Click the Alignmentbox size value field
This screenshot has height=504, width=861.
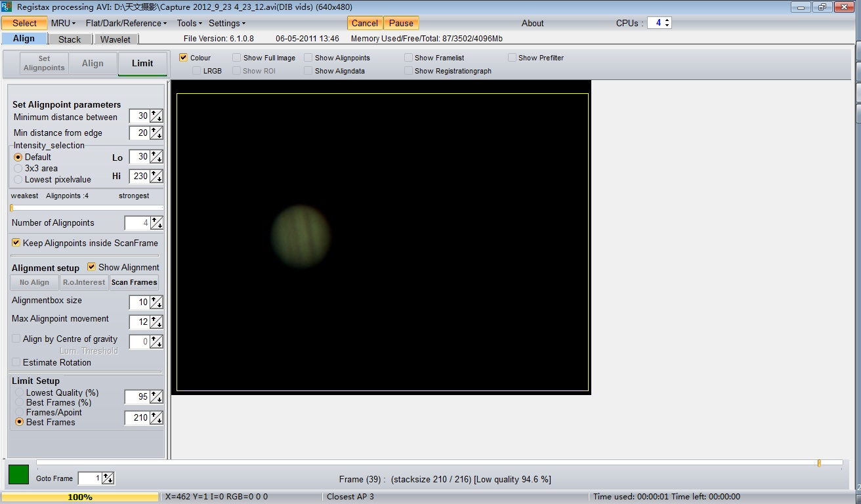click(139, 303)
